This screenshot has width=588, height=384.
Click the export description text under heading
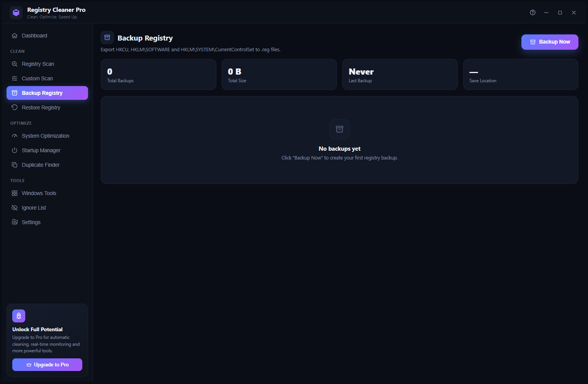(x=191, y=50)
